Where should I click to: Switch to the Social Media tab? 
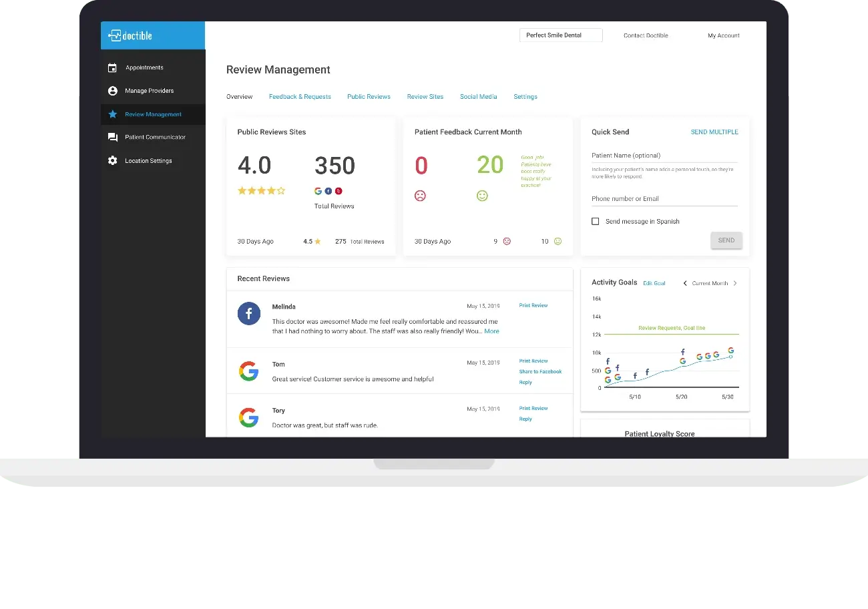(x=478, y=97)
